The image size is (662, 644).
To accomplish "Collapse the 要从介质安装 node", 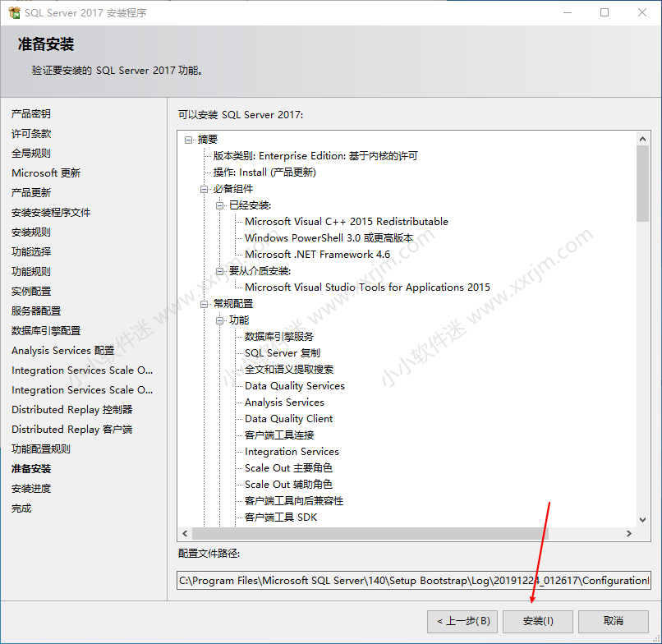I will click(220, 271).
